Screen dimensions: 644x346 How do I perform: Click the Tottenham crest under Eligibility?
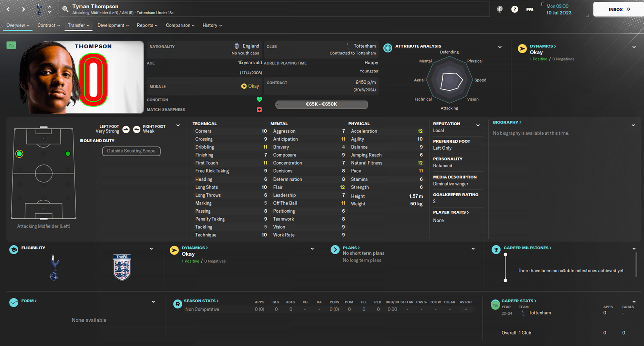click(x=54, y=268)
